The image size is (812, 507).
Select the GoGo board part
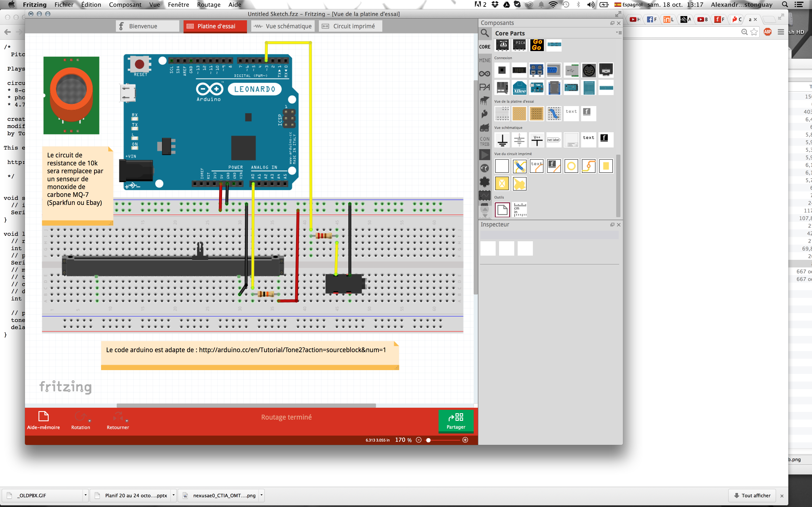[x=537, y=45]
